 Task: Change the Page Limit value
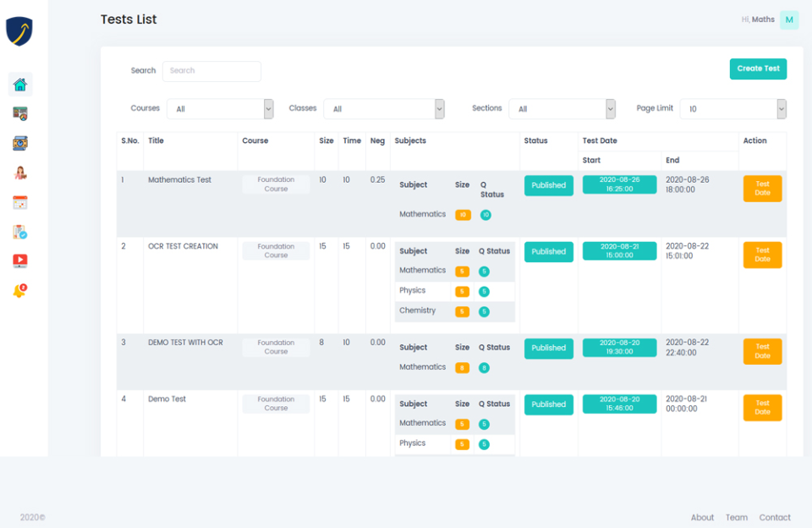tap(732, 108)
